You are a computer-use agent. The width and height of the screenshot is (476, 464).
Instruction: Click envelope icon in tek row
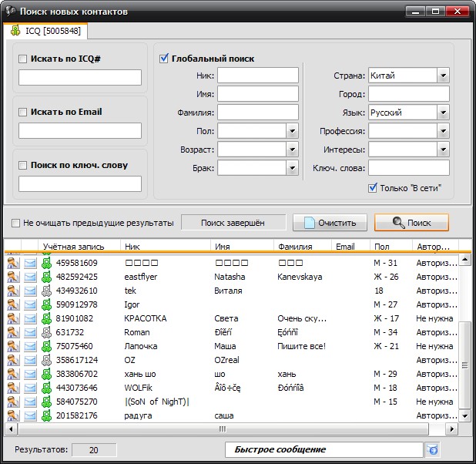click(x=30, y=291)
